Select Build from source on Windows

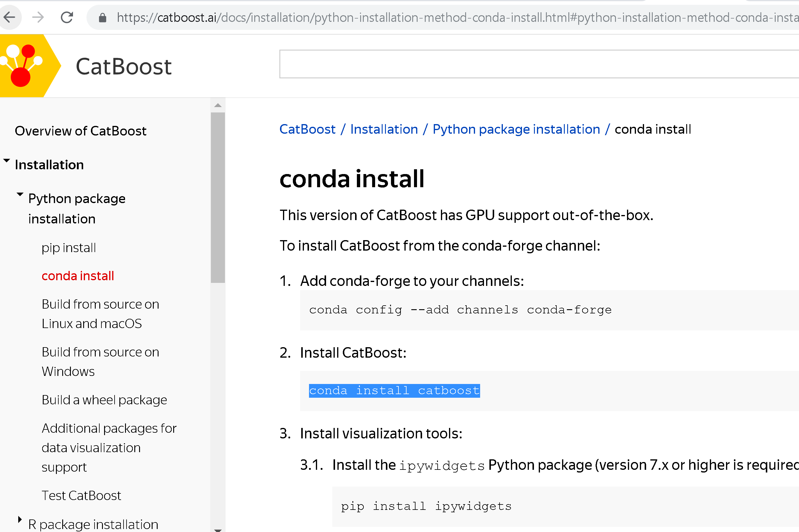[x=101, y=361]
